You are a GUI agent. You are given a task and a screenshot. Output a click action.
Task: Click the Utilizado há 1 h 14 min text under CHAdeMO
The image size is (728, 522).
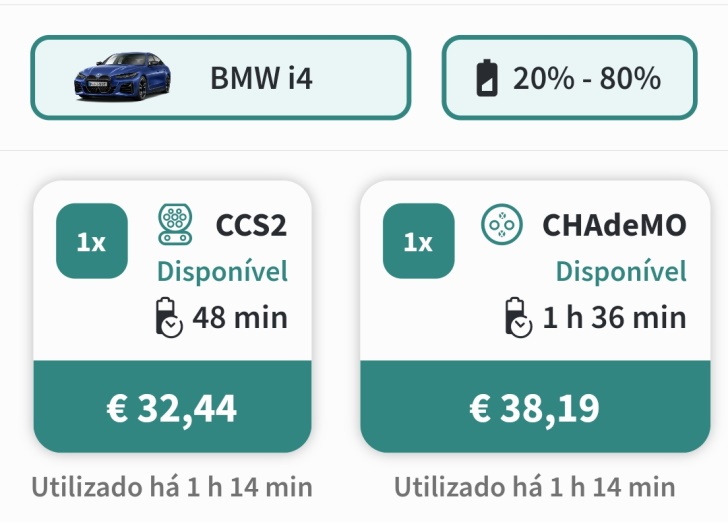click(534, 487)
